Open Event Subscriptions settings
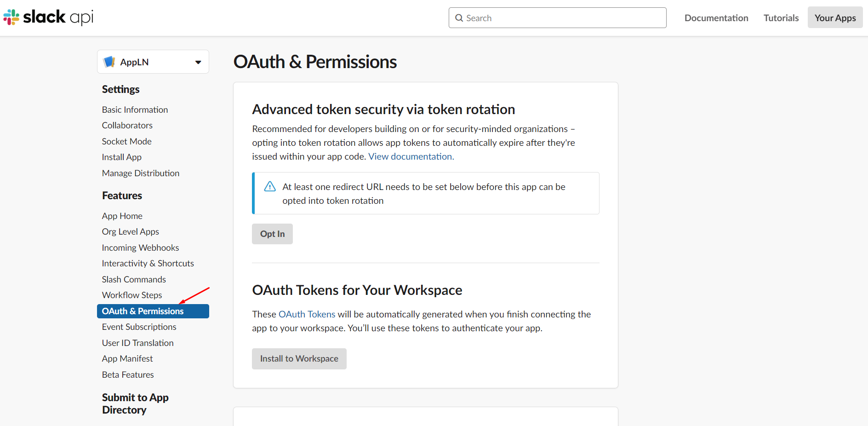 (x=139, y=327)
